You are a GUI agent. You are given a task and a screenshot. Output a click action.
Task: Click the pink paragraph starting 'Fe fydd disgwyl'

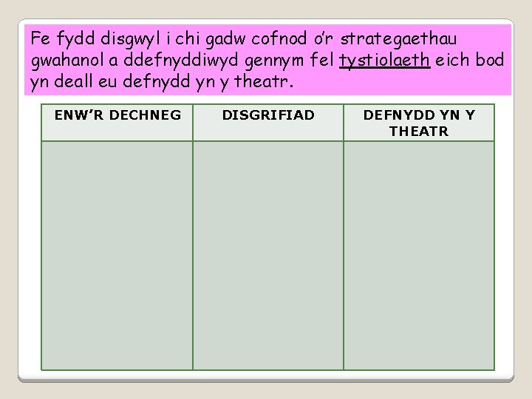tap(267, 60)
